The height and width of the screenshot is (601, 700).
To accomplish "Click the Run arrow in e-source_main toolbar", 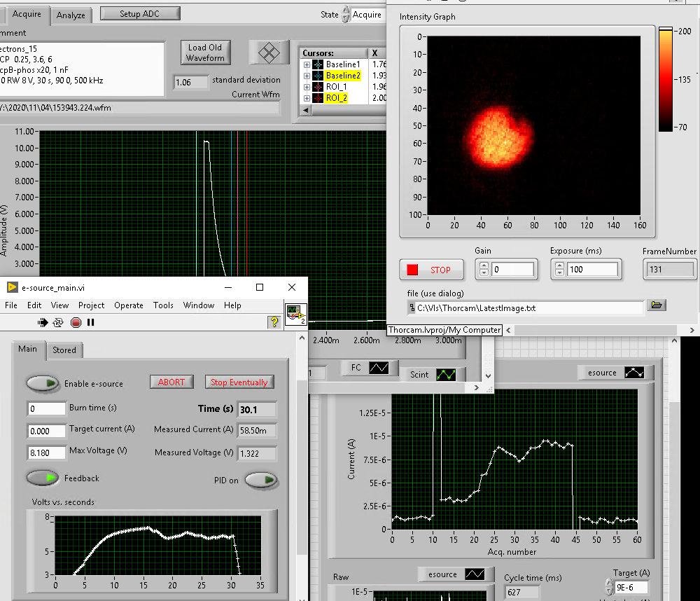I will [43, 322].
